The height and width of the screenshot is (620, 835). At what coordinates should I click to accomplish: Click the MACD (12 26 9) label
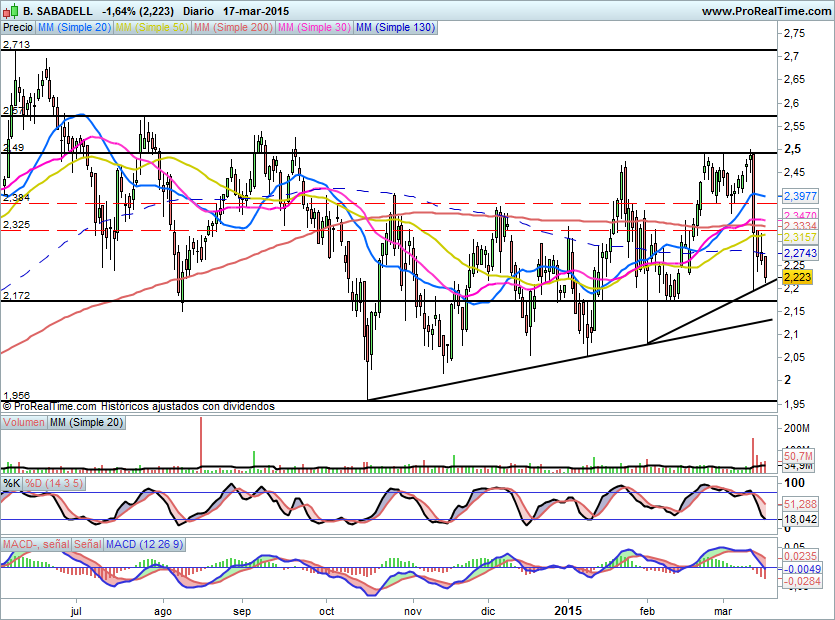[144, 544]
